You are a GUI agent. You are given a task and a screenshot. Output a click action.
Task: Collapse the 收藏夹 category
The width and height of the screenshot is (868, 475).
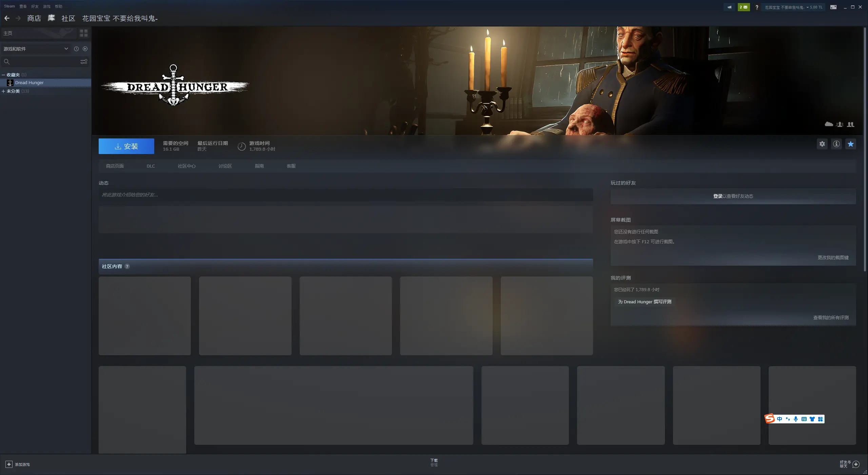(3, 75)
